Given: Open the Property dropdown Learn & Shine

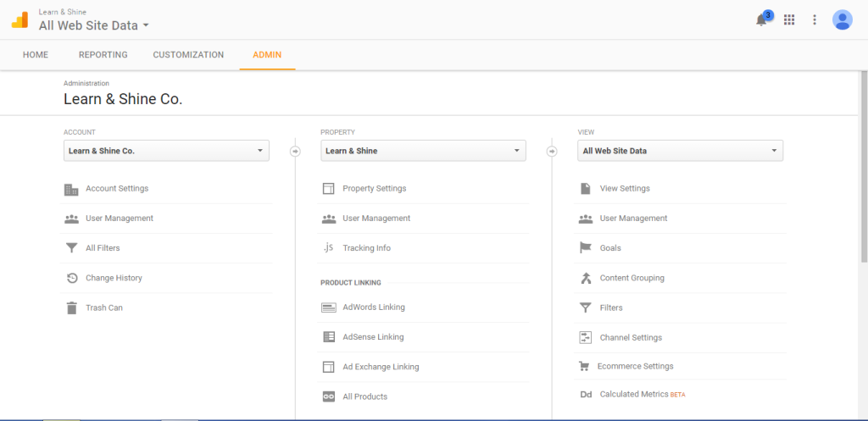Looking at the screenshot, I should (424, 151).
